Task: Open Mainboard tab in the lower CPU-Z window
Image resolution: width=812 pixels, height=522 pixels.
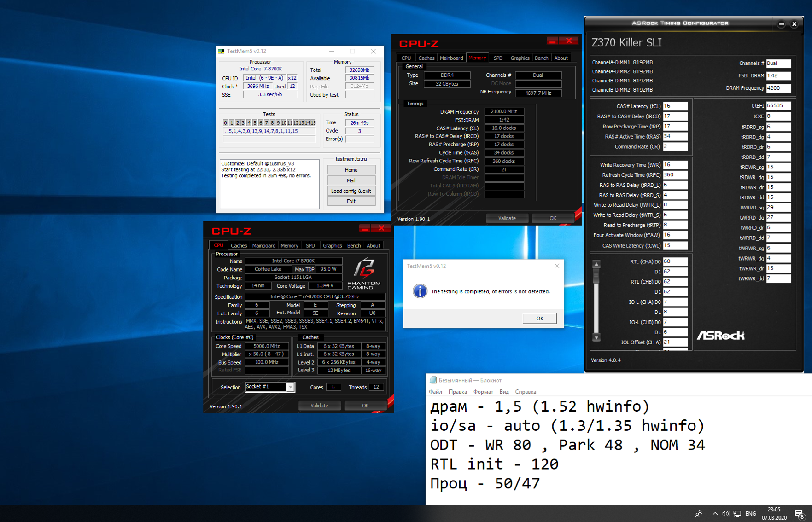Action: pyautogui.click(x=263, y=245)
